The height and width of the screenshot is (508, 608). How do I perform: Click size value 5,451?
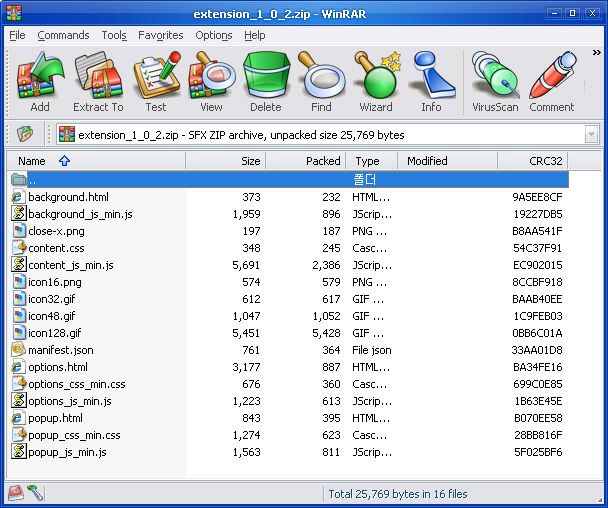coord(246,333)
